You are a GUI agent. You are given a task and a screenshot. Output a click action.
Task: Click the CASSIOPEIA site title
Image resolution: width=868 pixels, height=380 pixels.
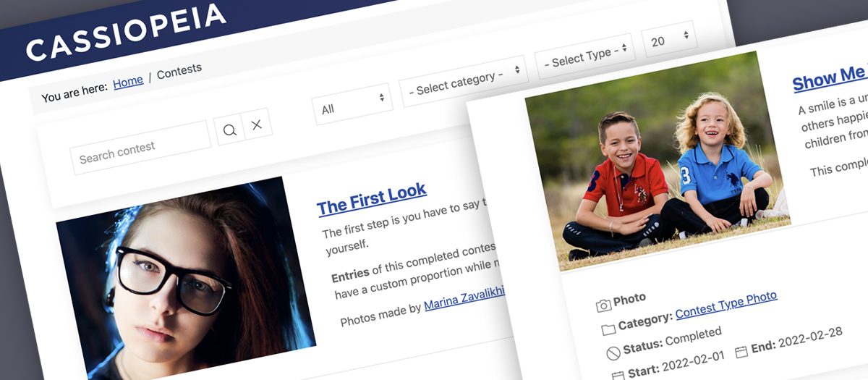click(127, 33)
